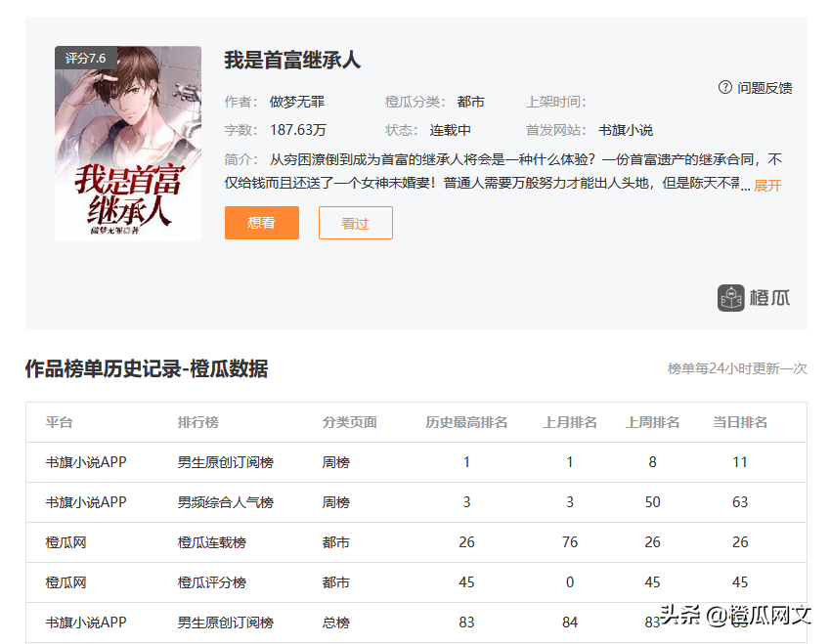Click the 当日排名 column header
This screenshot has width=830, height=644.
point(739,422)
